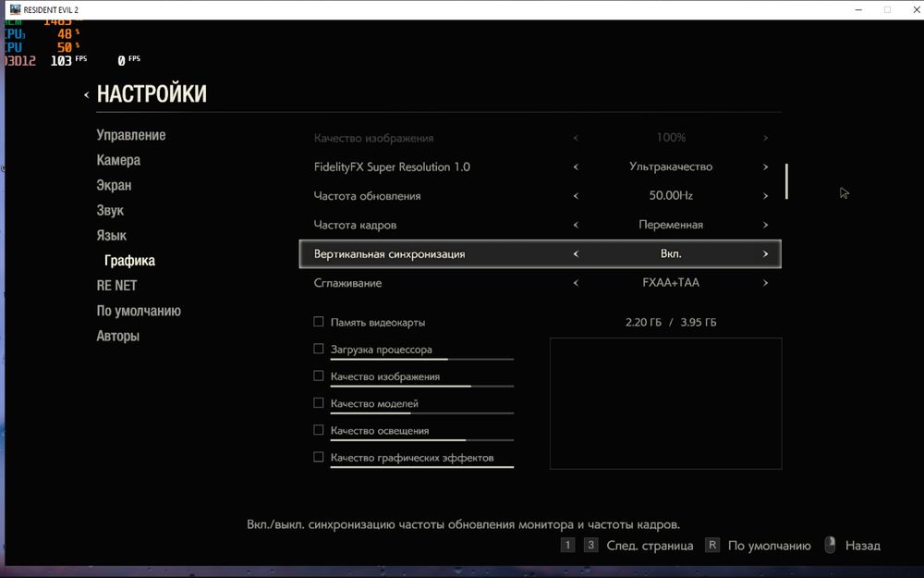Screen dimensions: 924x578
Task: Click the empty preview box at right
Action: (666, 403)
